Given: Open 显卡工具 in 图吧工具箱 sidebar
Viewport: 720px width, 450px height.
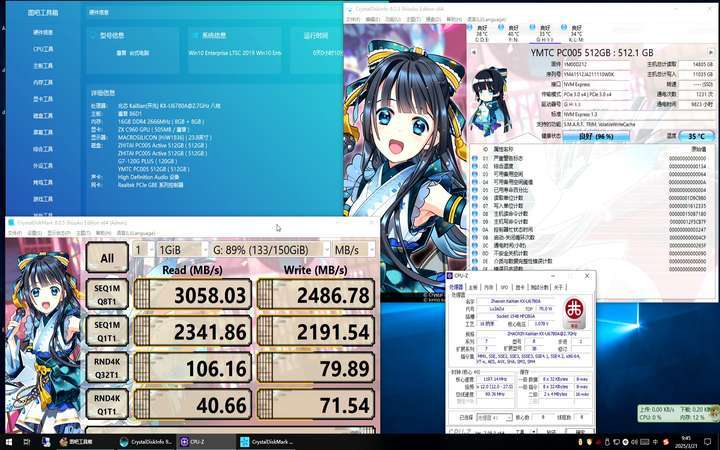Looking at the screenshot, I should 43,99.
